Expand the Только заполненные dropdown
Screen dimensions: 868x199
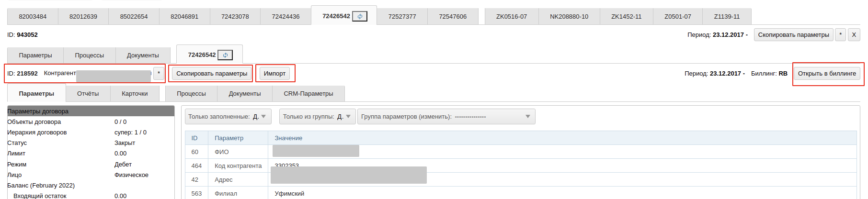click(x=228, y=116)
